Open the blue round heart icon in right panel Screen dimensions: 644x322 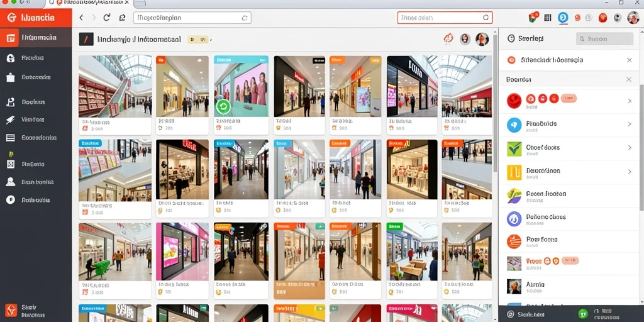point(514,125)
